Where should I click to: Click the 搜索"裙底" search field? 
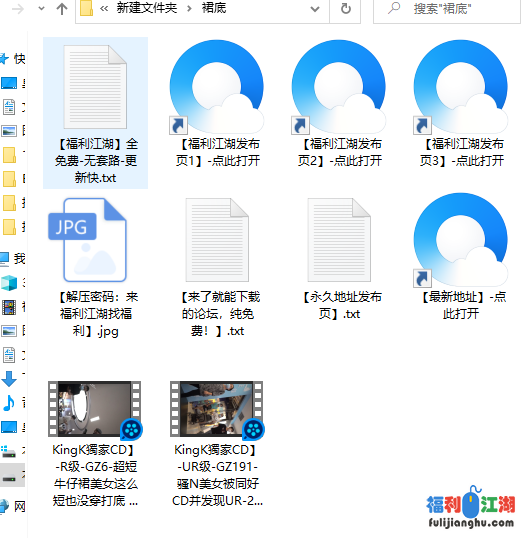click(x=447, y=9)
